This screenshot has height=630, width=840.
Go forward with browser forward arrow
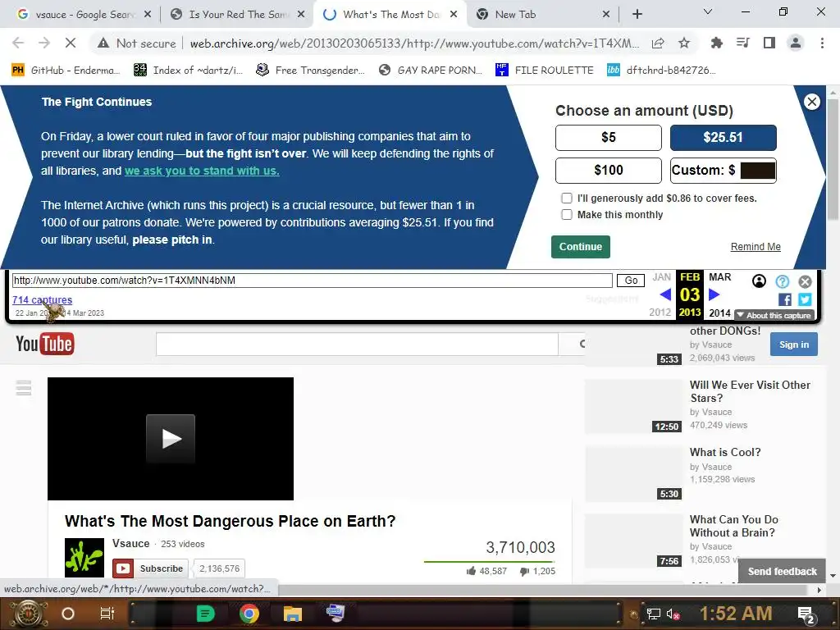[44, 43]
